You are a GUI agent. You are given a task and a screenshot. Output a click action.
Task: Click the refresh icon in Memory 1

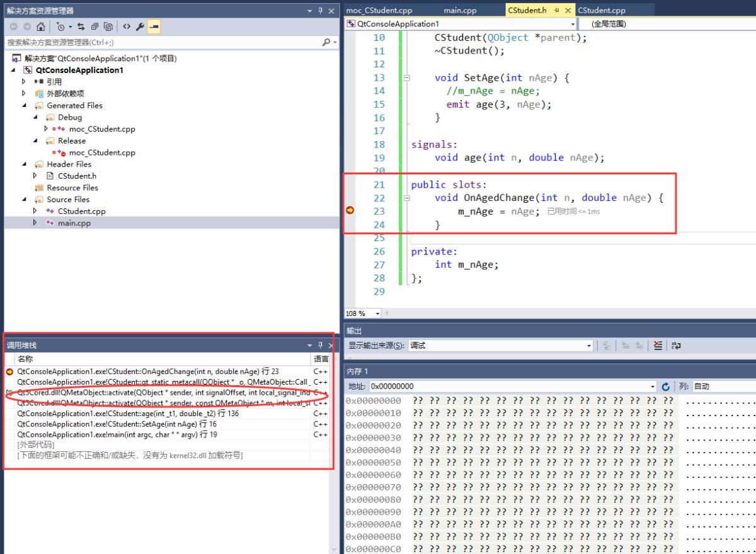[666, 387]
